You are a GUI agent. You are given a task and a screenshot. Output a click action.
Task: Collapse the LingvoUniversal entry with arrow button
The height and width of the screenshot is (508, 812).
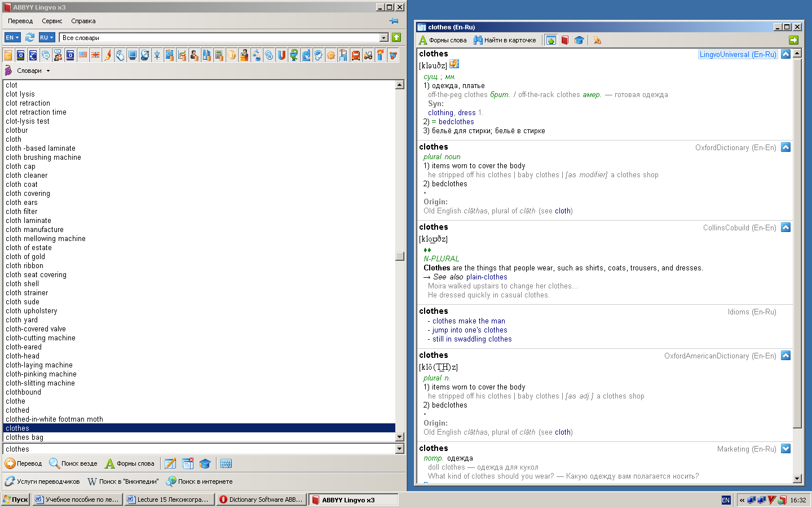(x=785, y=54)
